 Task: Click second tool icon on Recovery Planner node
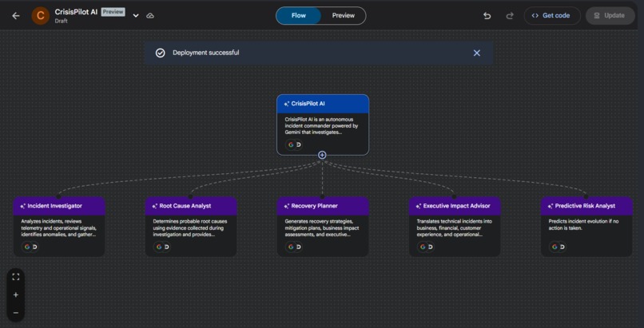[x=299, y=247]
